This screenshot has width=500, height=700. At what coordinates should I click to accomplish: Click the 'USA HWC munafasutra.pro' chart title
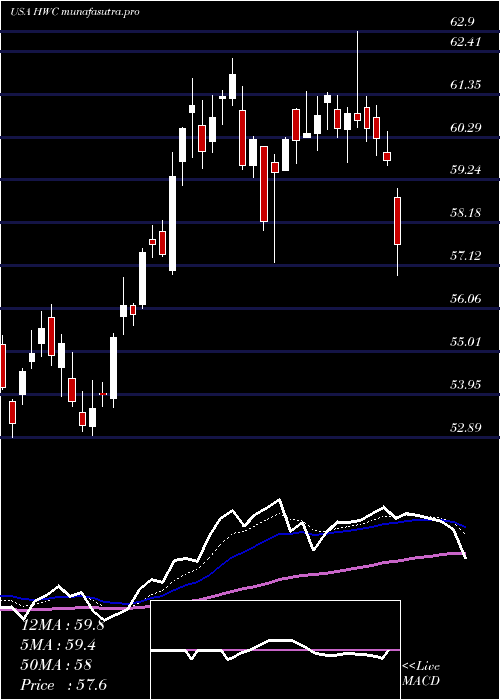pos(75,12)
